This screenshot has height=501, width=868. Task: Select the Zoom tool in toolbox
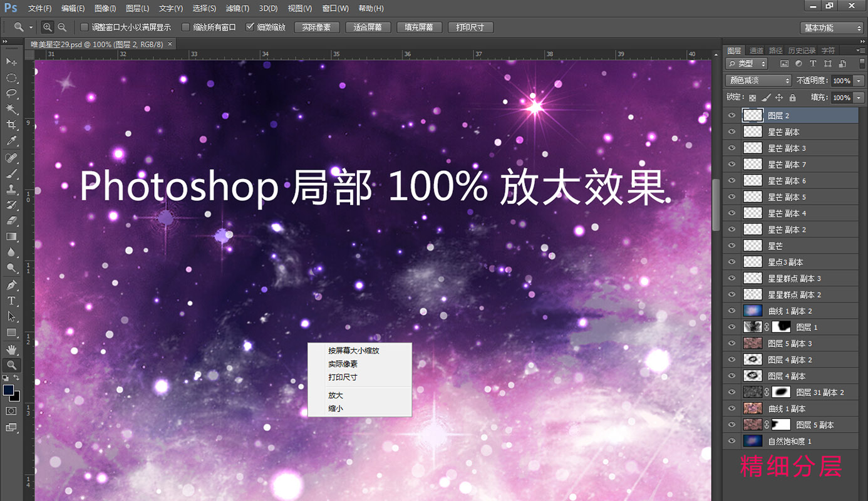(11, 365)
